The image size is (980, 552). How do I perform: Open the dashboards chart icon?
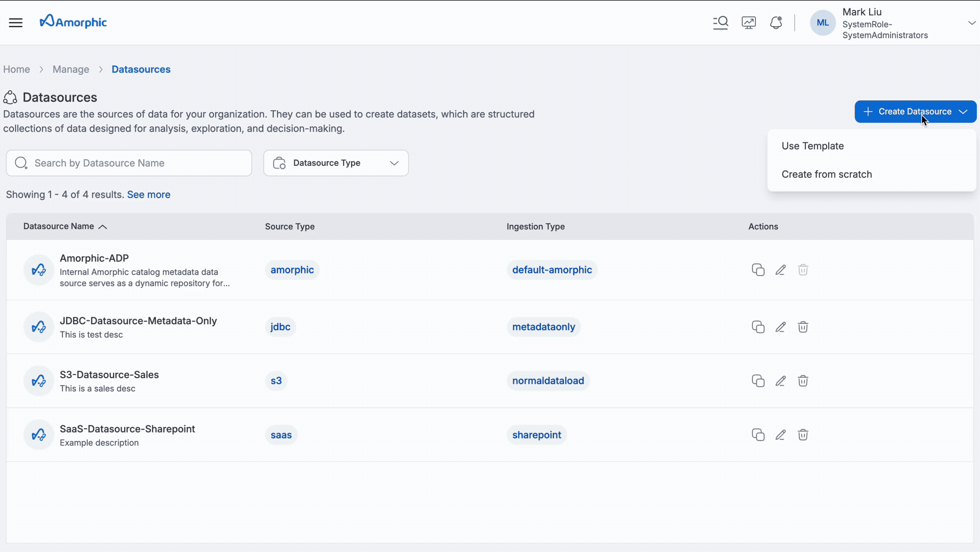point(749,22)
